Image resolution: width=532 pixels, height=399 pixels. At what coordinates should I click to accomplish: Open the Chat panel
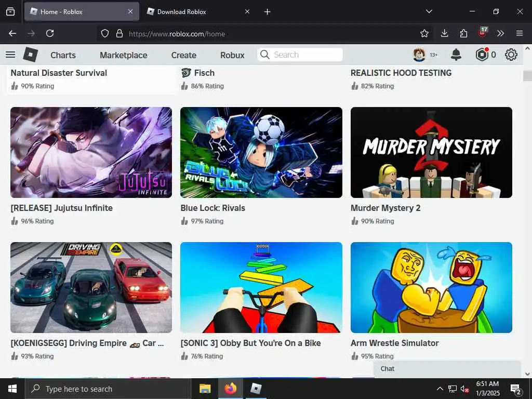tap(447, 369)
